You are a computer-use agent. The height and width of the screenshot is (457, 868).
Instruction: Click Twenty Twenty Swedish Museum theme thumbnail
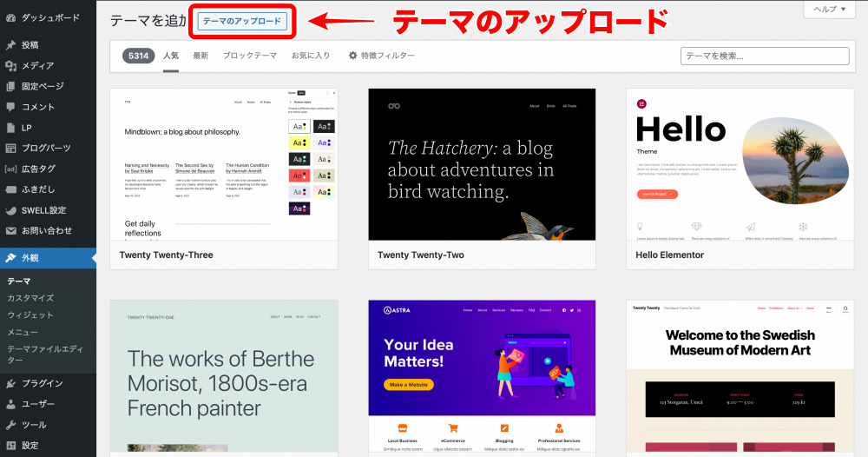(740, 377)
